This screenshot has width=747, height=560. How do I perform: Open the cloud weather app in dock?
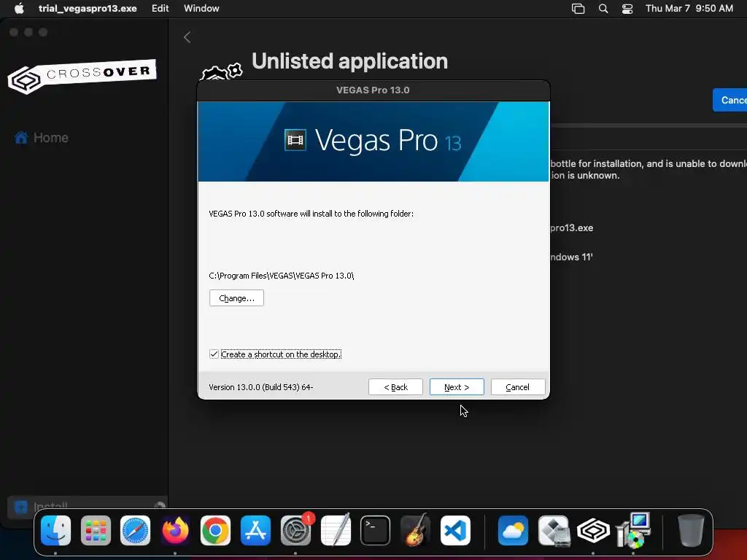click(x=513, y=531)
